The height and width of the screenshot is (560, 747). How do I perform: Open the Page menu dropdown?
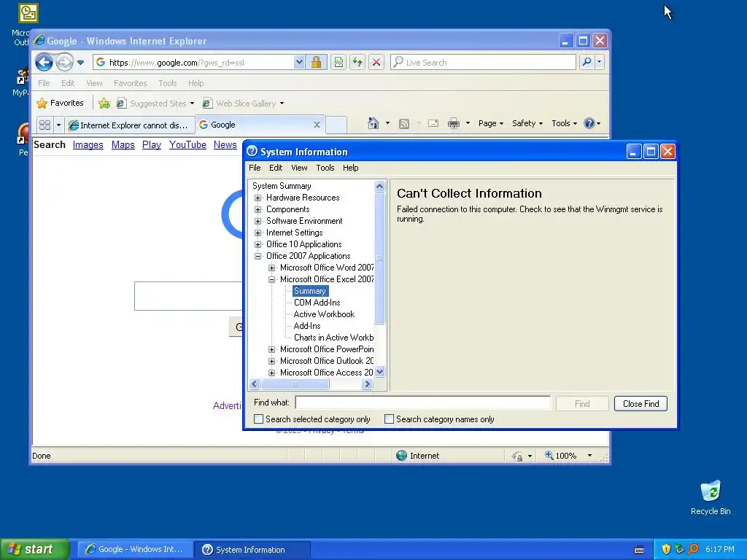tap(491, 123)
